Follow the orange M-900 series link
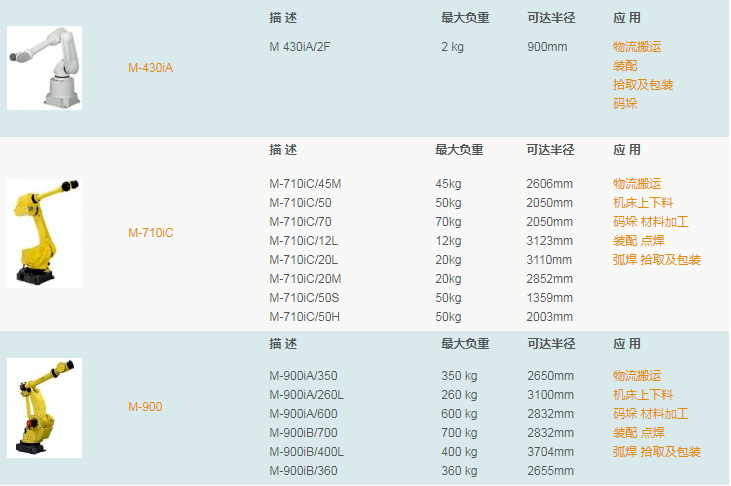Viewport: 731px width, 486px height. [145, 407]
